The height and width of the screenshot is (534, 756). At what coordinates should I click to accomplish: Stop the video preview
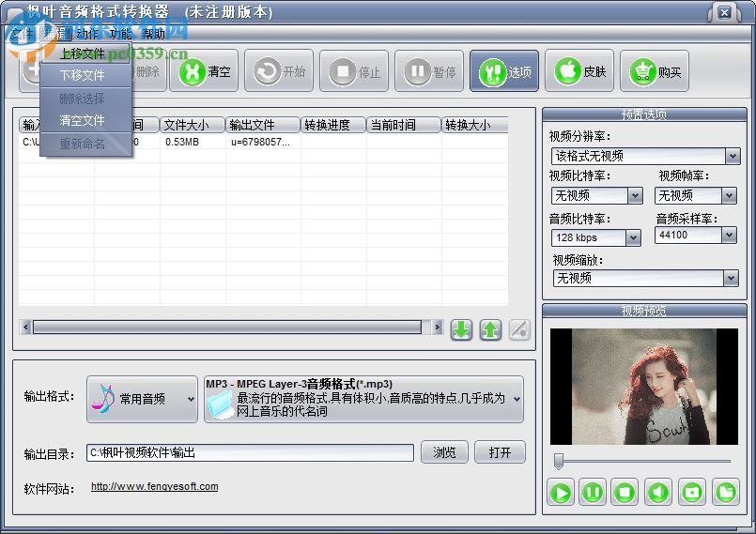(625, 492)
